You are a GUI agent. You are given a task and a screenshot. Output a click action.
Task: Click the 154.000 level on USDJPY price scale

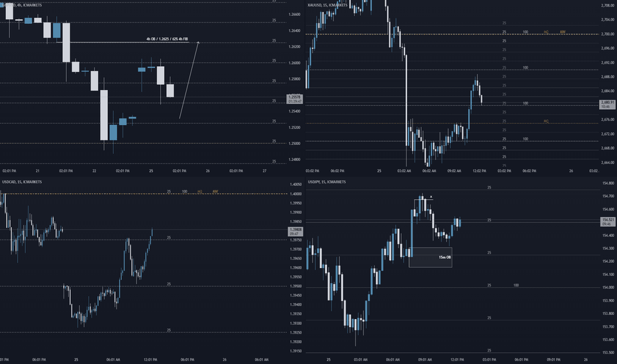pyautogui.click(x=608, y=288)
